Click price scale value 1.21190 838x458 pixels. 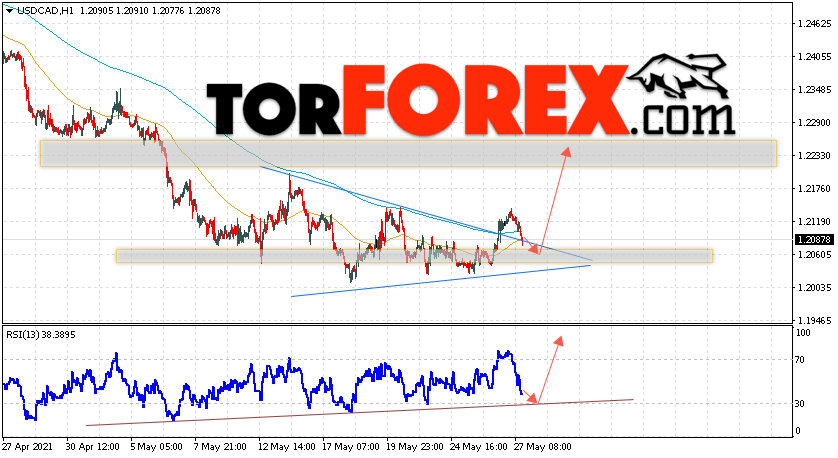click(814, 222)
